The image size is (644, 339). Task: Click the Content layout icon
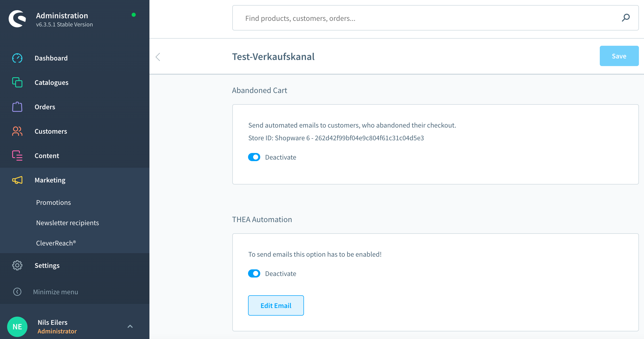click(x=17, y=156)
